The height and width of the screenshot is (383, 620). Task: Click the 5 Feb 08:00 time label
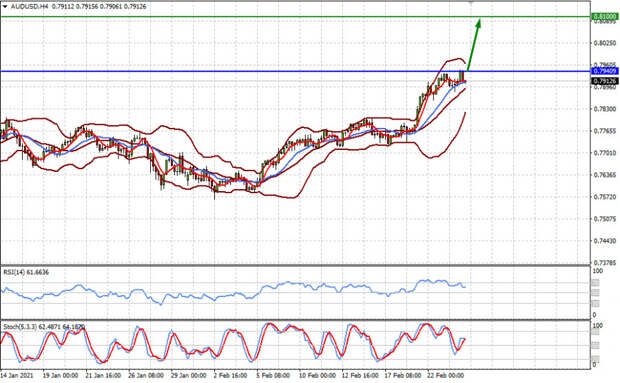tap(273, 375)
